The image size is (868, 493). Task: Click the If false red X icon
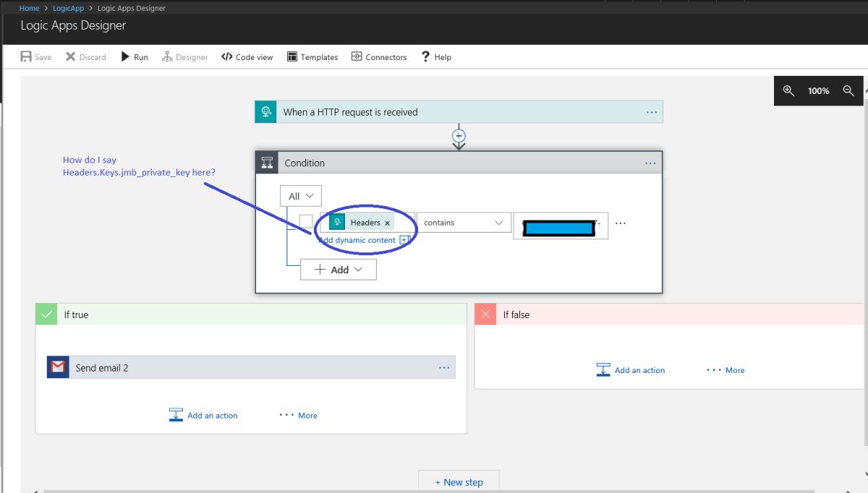485,314
